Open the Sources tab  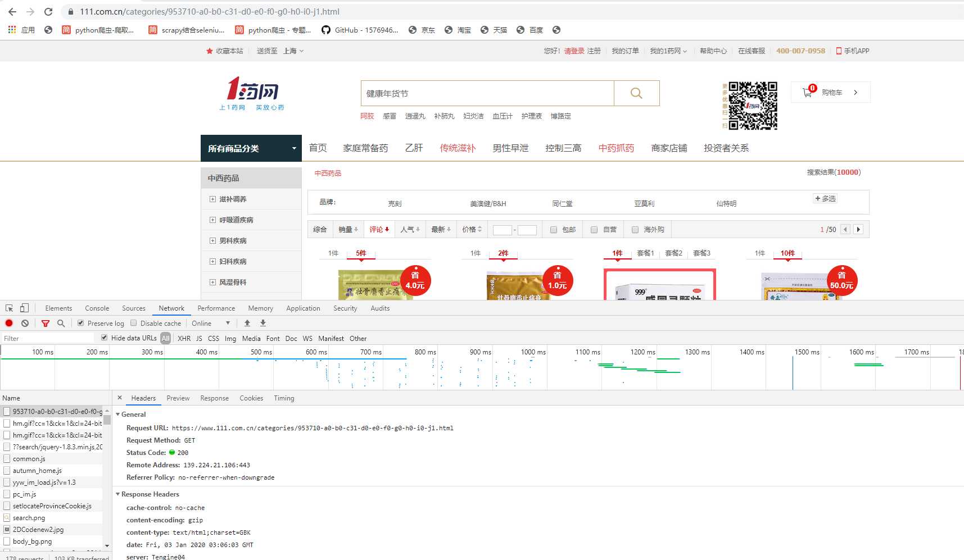click(134, 308)
